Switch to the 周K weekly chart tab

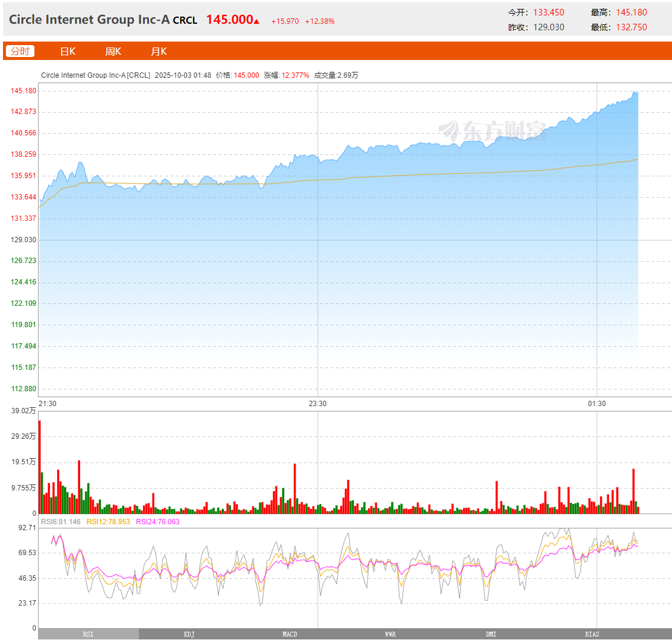(113, 52)
